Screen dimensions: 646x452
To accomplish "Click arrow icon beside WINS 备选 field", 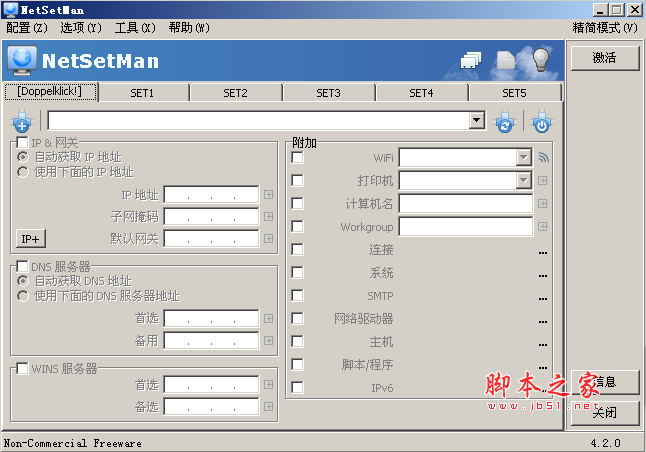I will pyautogui.click(x=269, y=407).
